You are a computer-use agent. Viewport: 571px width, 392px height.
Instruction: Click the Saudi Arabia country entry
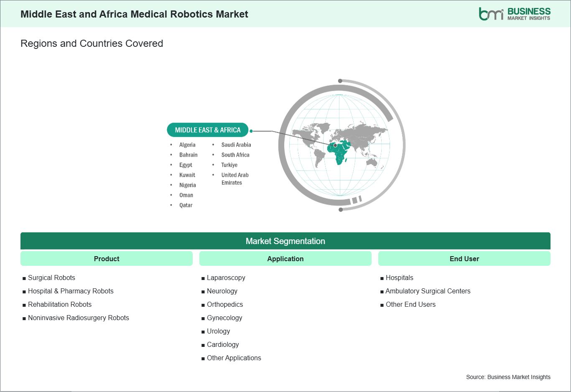tap(236, 145)
